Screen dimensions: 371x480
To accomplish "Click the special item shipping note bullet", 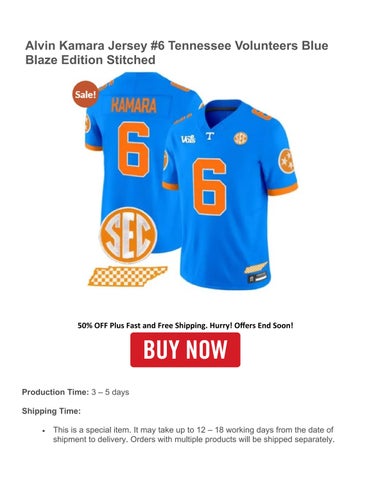I will coord(193,435).
